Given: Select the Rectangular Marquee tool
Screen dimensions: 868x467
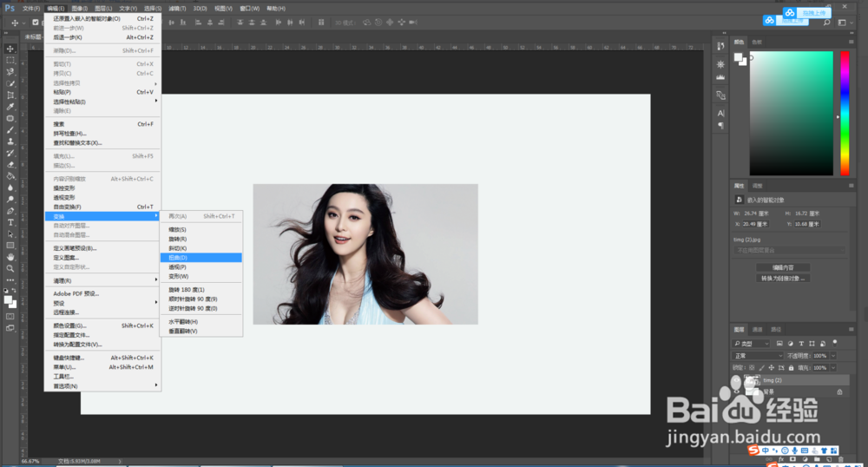Looking at the screenshot, I should point(10,60).
